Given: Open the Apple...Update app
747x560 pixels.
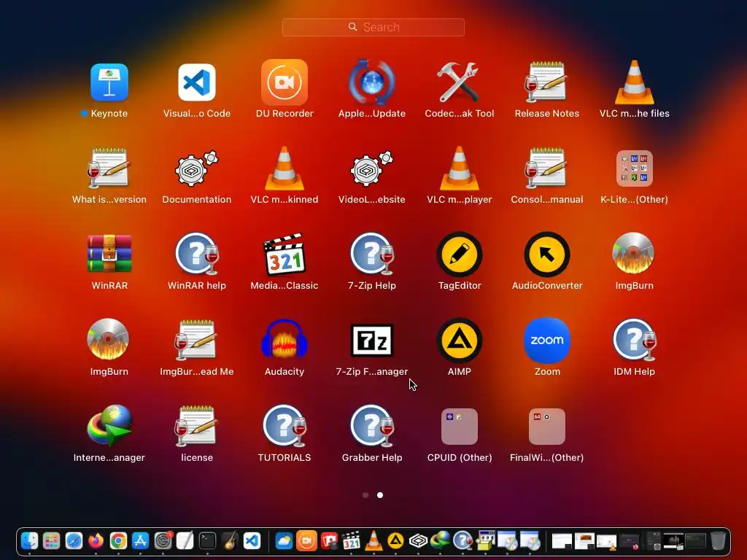Looking at the screenshot, I should [371, 82].
